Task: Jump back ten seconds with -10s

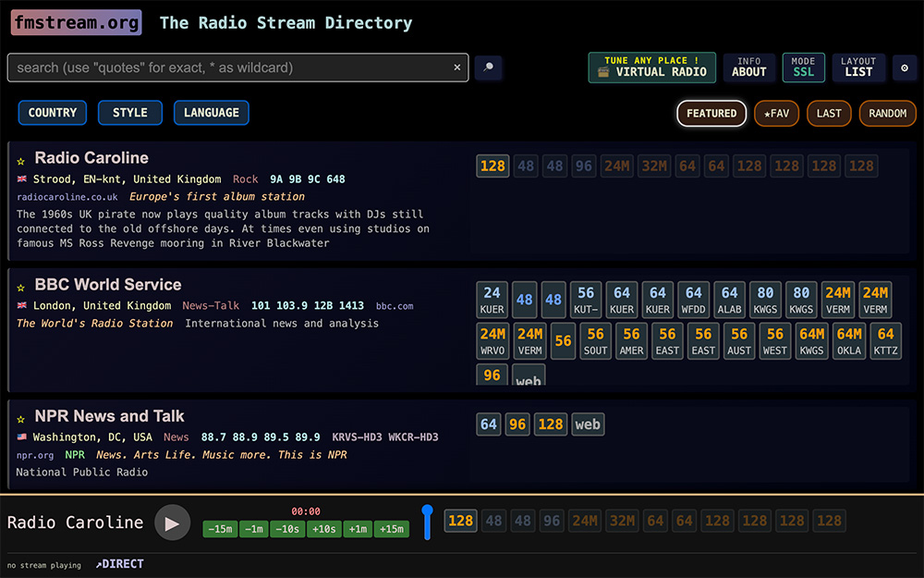Action: click(x=287, y=529)
